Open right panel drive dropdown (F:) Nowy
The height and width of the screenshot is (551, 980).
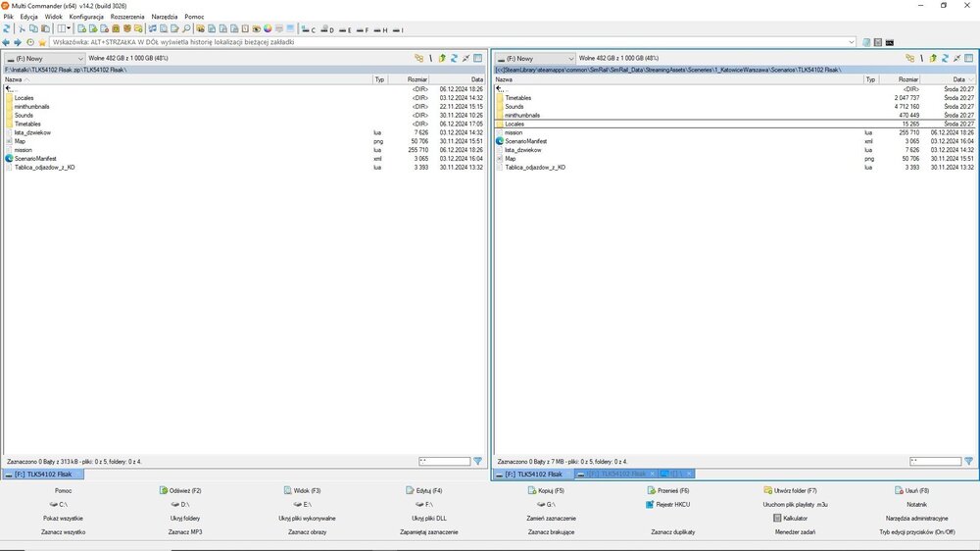pyautogui.click(x=536, y=59)
